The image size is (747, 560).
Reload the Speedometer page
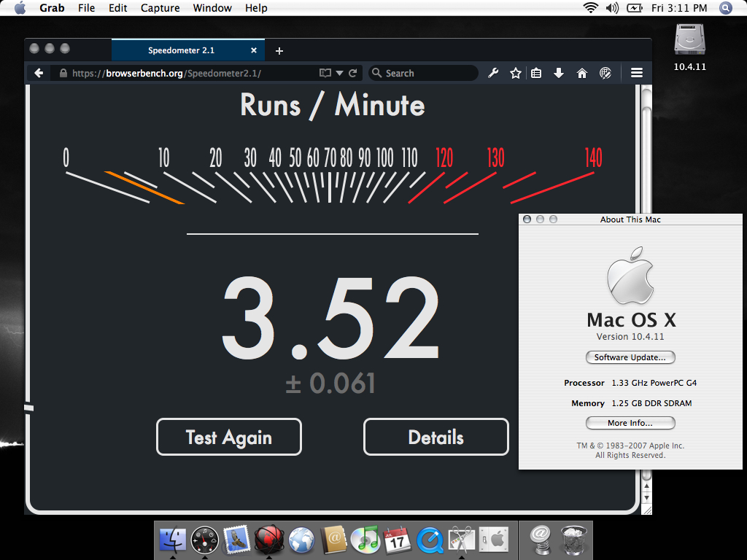352,73
